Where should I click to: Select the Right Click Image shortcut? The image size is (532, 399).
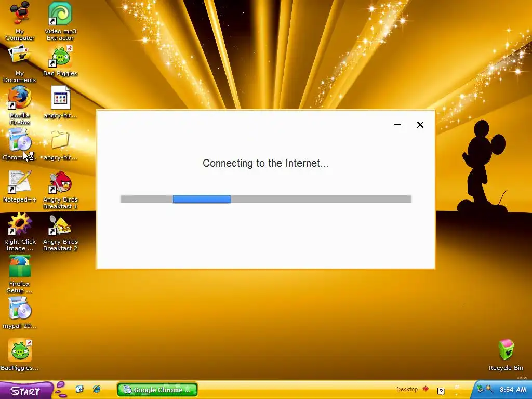pos(20,232)
